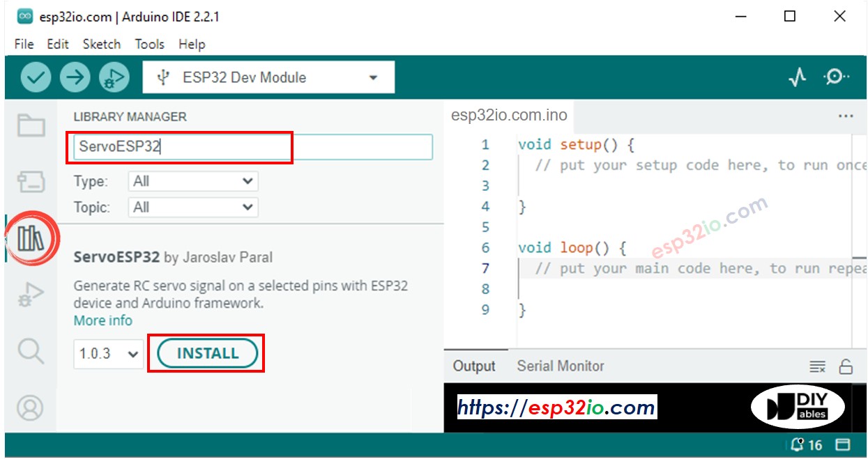Open the Debug panel in the sidebar

[x=31, y=294]
